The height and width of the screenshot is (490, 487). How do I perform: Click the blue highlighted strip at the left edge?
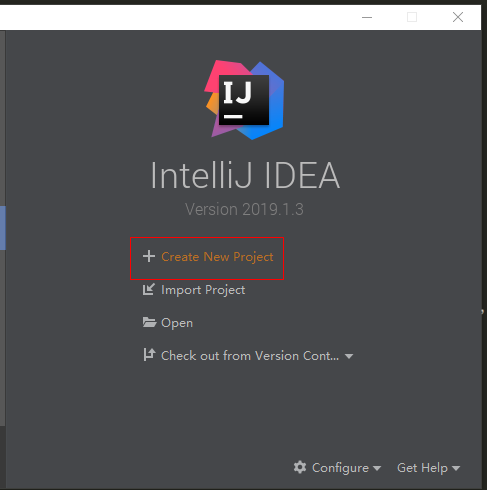point(3,228)
